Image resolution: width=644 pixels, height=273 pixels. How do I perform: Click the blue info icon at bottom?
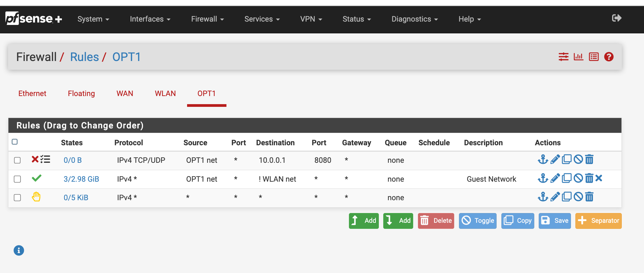19,250
